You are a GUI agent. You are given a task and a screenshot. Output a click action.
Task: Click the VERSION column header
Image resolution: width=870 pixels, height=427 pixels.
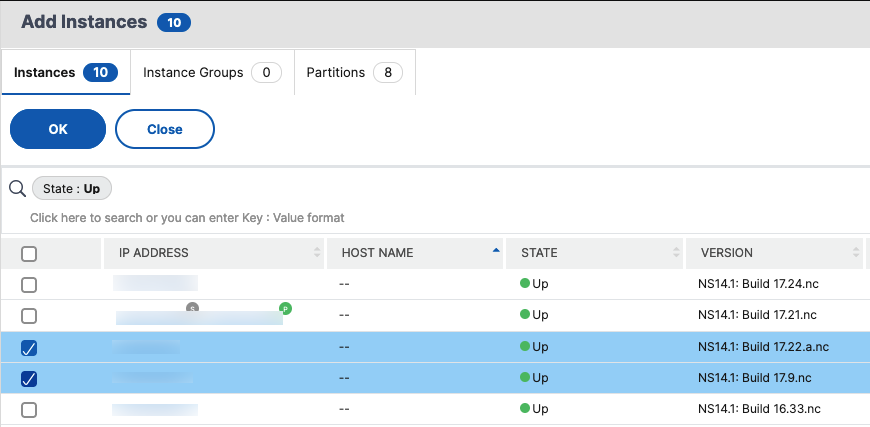click(775, 253)
